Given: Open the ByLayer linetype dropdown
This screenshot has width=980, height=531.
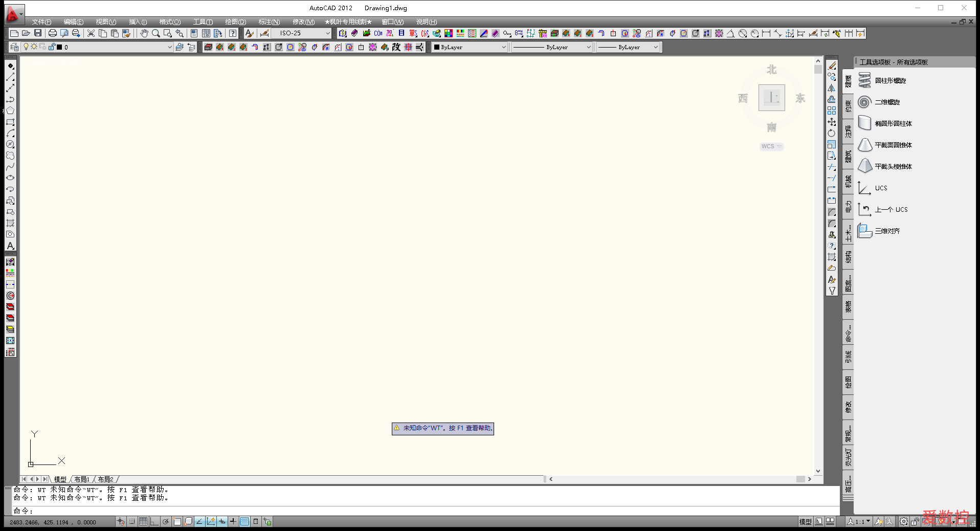Looking at the screenshot, I should coord(588,47).
